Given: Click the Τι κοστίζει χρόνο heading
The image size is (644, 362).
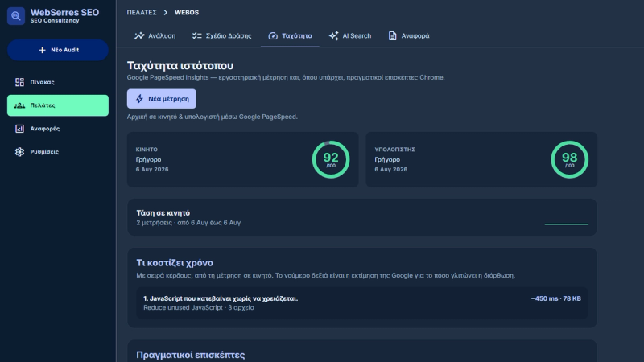Looking at the screenshot, I should click(175, 263).
